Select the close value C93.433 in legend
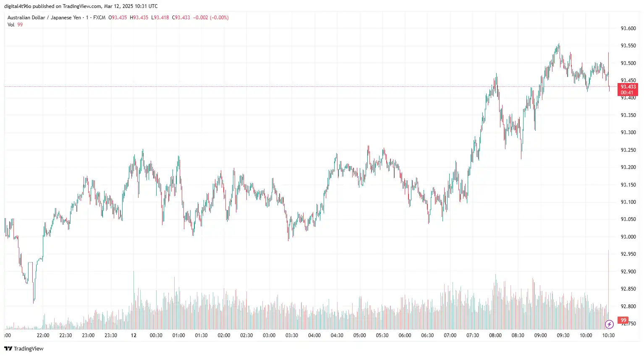 pos(181,18)
